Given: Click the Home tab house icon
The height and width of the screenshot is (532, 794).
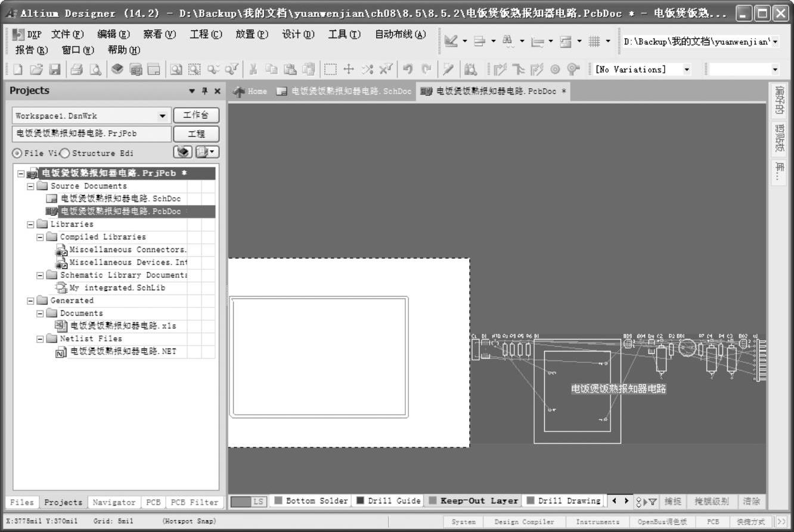Looking at the screenshot, I should pos(239,91).
